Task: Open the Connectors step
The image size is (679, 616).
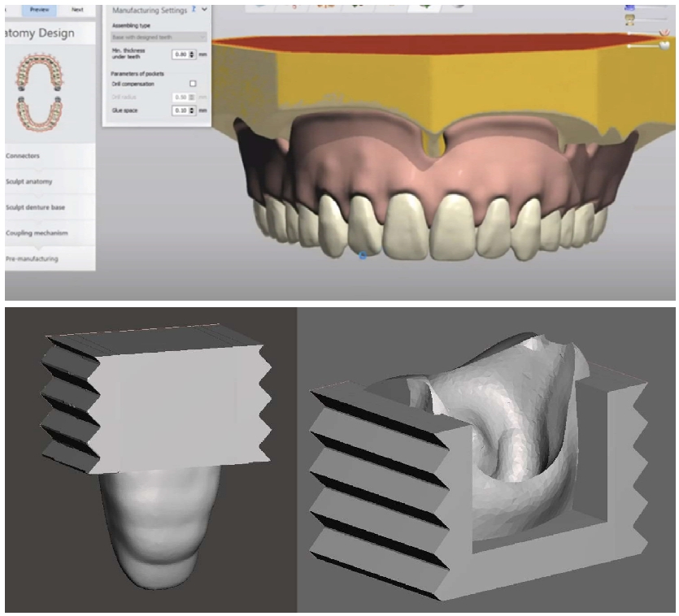Action: (x=24, y=155)
